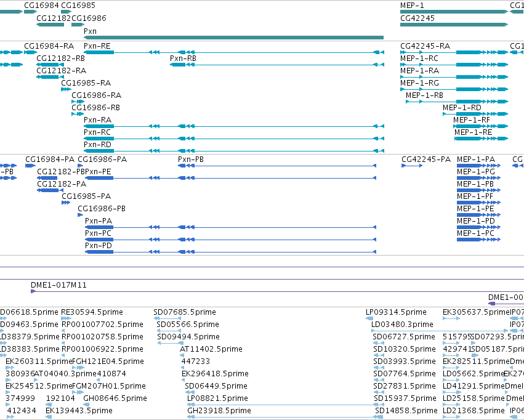
Task: Open the CG16986 gene label in top track
Action: tap(89, 18)
